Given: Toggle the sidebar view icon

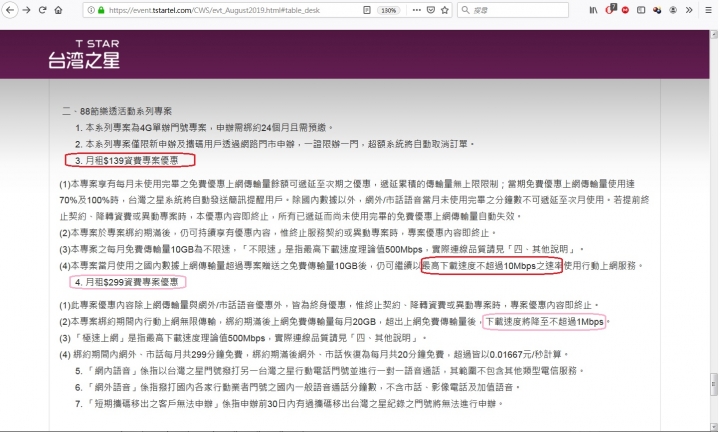Looking at the screenshot, I should [x=641, y=10].
